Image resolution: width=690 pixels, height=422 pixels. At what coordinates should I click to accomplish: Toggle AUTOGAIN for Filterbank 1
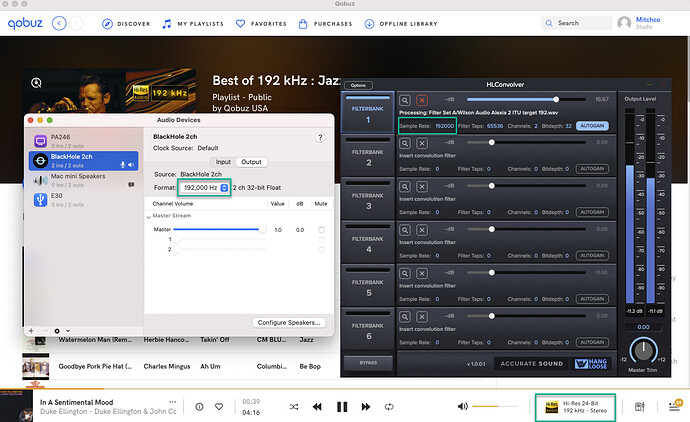pyautogui.click(x=592, y=126)
